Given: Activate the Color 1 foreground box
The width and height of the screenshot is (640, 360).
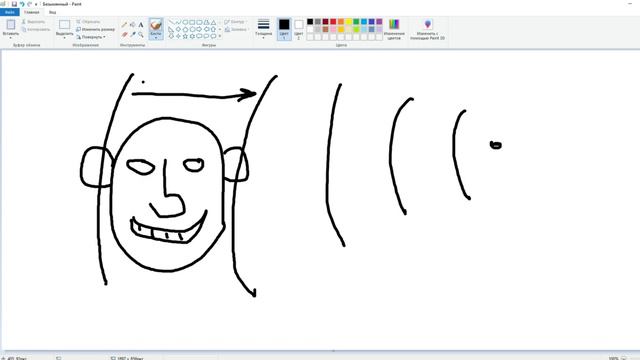Looking at the screenshot, I should pyautogui.click(x=284, y=29).
